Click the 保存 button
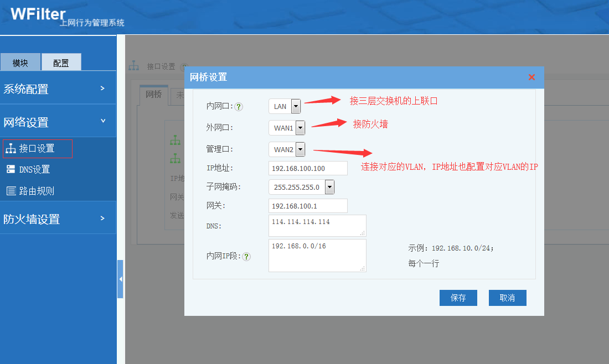This screenshot has height=364, width=609. point(458,298)
